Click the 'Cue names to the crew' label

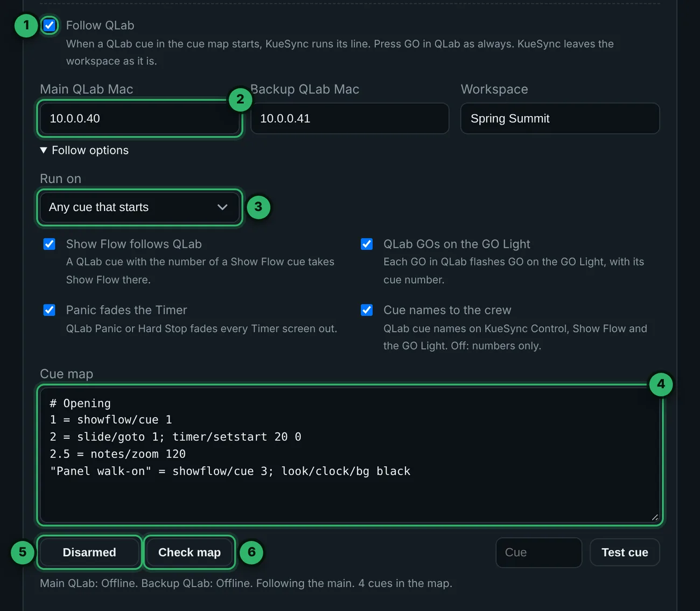tap(447, 310)
